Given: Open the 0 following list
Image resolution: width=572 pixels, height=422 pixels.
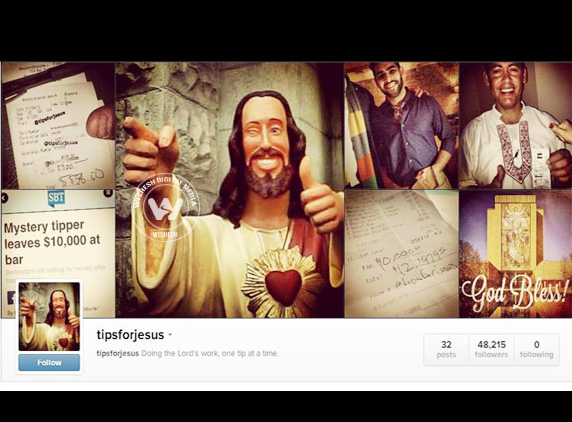Looking at the screenshot, I should 537,349.
